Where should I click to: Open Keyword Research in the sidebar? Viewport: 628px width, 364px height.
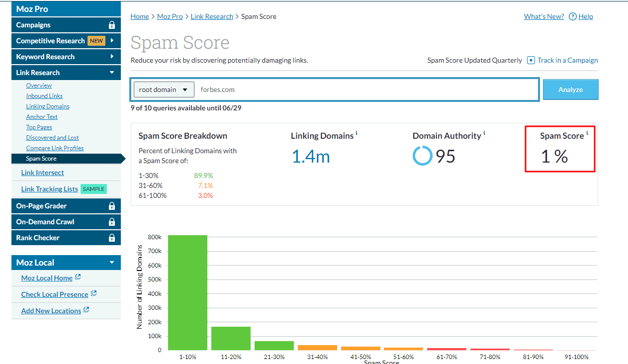tap(66, 57)
